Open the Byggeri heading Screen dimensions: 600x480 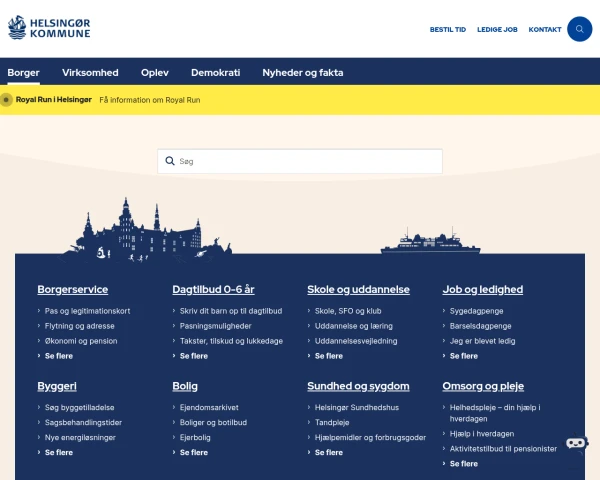coord(57,386)
